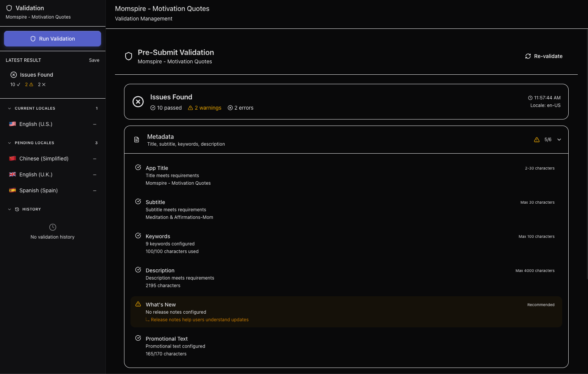Click the Save link above latest result

click(x=94, y=60)
